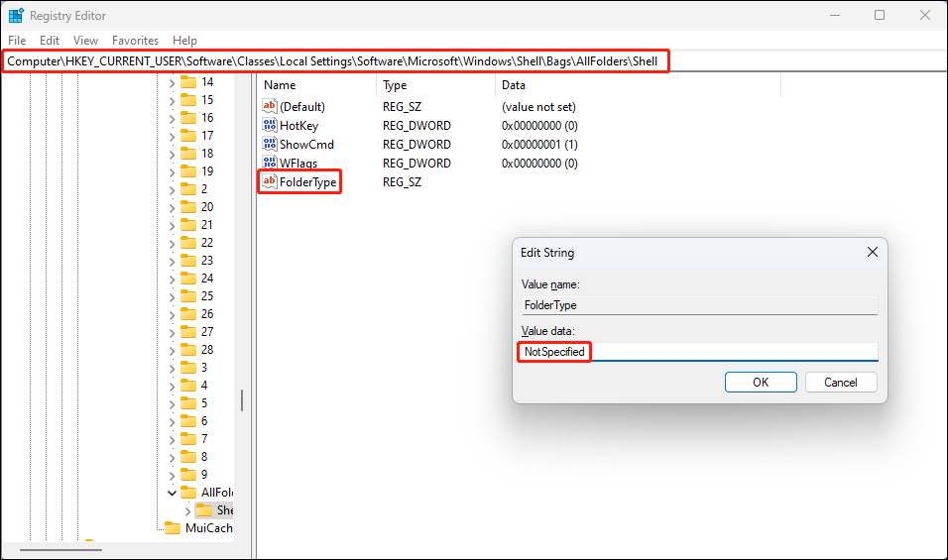The image size is (948, 560).
Task: Click the ShowCmd data value 0x00000001 (1)
Action: 539,145
